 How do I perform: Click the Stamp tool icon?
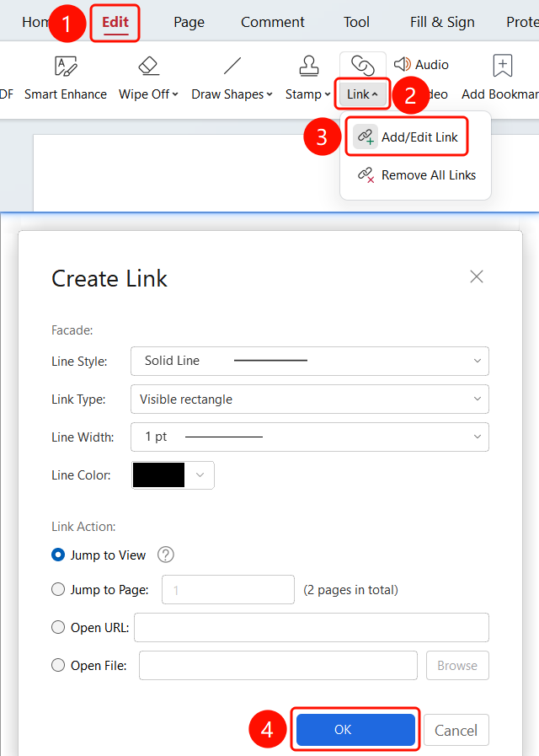point(309,66)
